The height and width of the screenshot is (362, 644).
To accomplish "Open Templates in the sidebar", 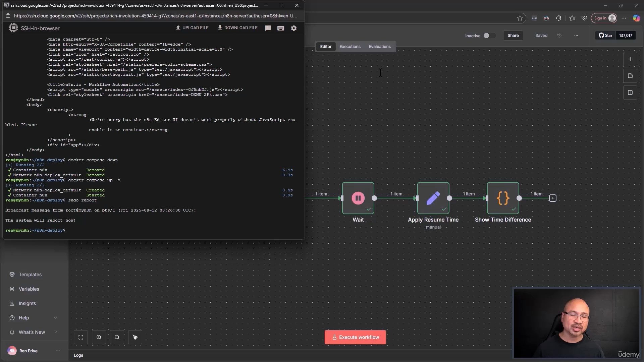I will tap(30, 275).
